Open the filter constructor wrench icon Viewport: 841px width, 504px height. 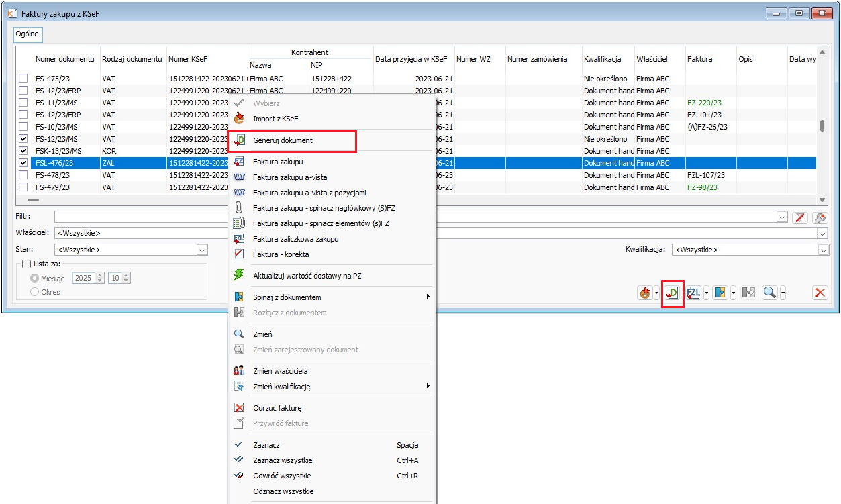[820, 217]
